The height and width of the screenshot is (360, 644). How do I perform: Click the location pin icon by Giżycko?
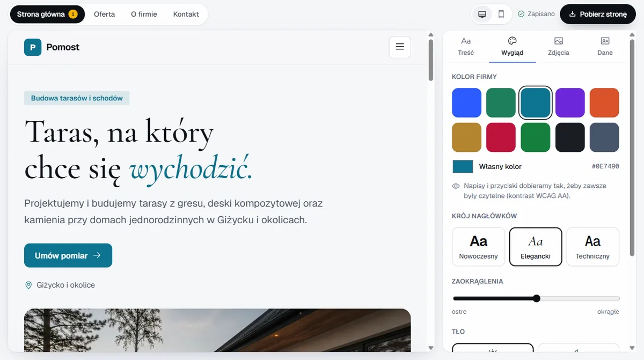pos(28,285)
